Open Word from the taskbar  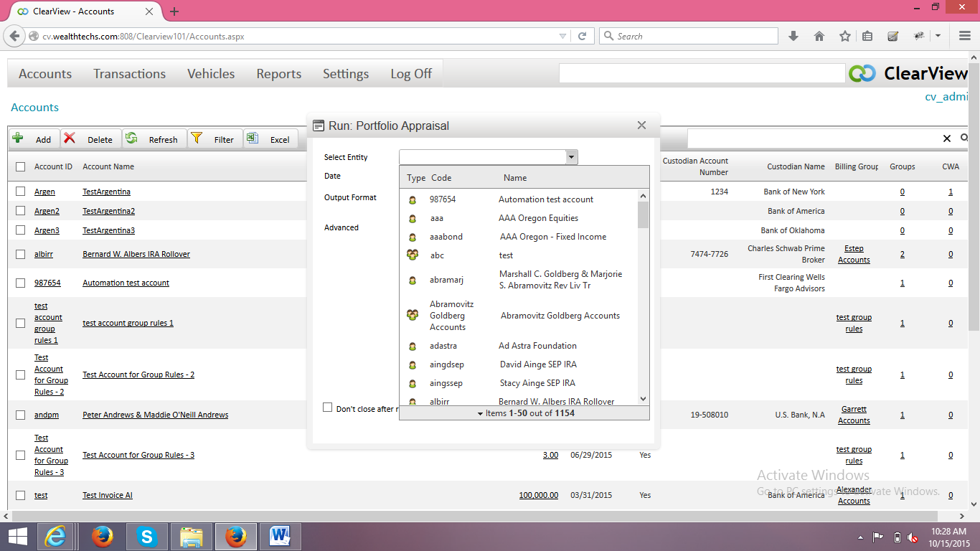tap(280, 536)
